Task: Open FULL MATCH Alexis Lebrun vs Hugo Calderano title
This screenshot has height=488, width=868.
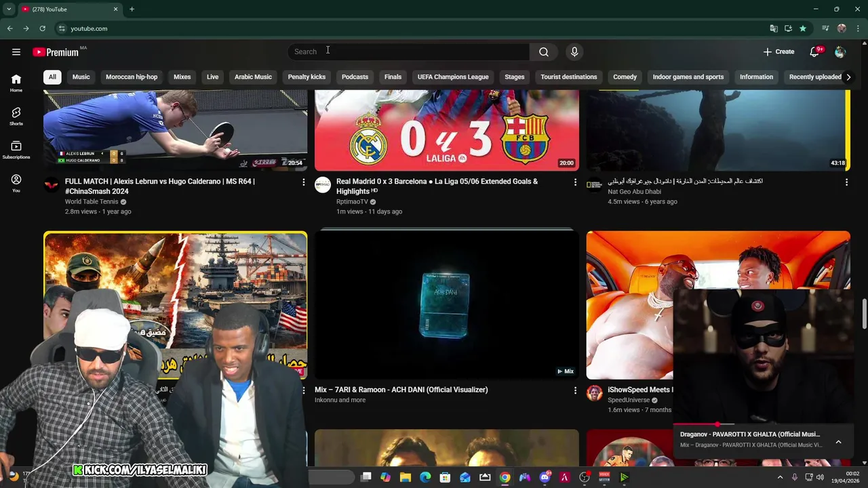Action: click(160, 186)
